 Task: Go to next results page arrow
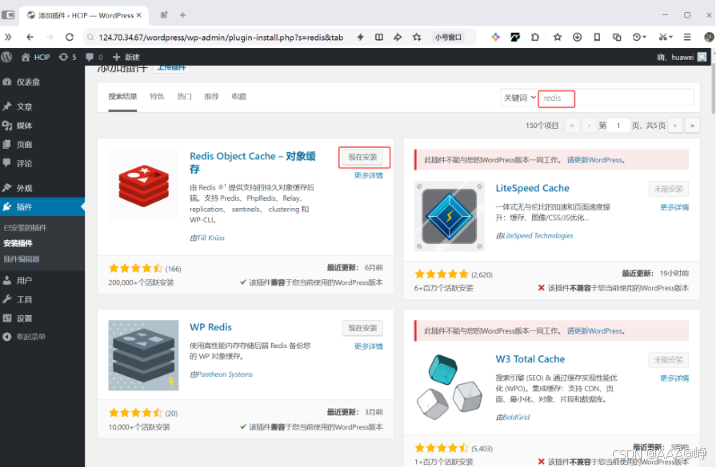pos(675,125)
